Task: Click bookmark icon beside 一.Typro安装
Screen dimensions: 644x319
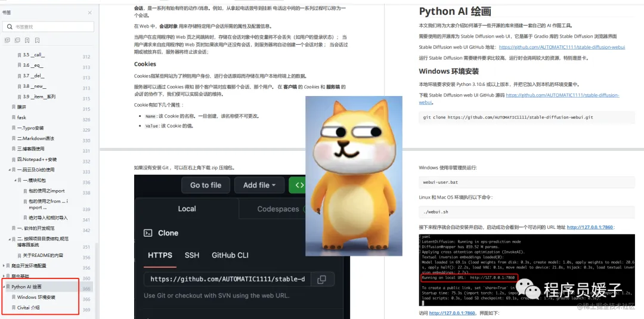Action: (x=14, y=128)
